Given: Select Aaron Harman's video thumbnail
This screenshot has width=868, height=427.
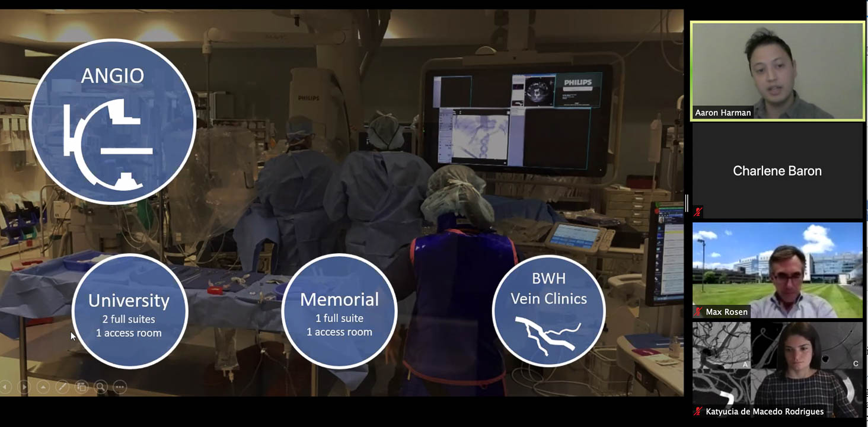Looking at the screenshot, I should click(x=777, y=71).
